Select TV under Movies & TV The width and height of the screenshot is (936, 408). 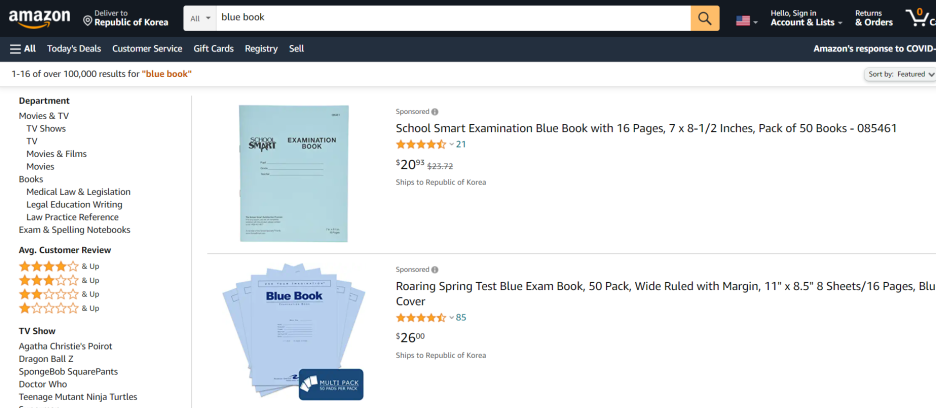(32, 141)
